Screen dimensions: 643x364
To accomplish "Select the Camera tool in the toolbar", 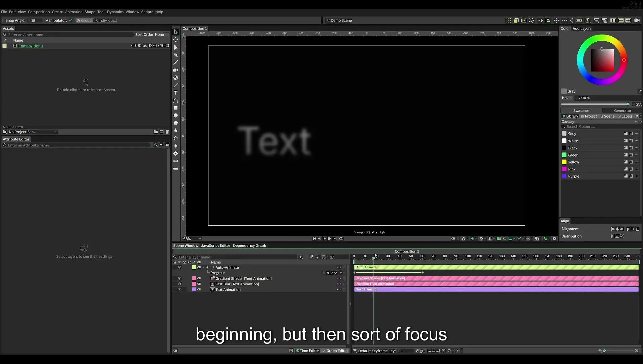I will point(176,70).
